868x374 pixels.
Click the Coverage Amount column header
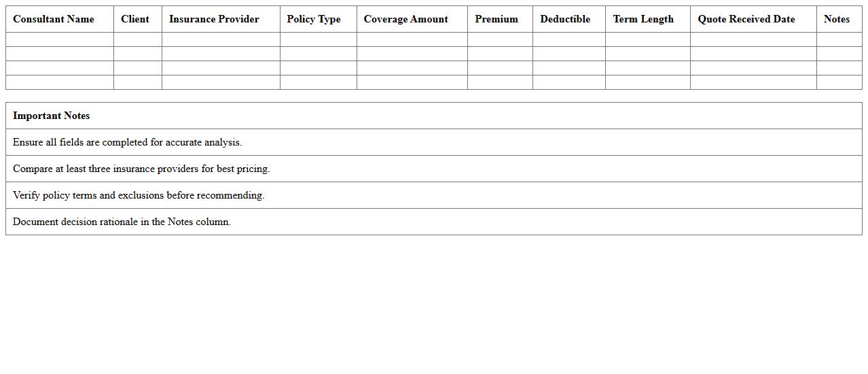coord(412,19)
